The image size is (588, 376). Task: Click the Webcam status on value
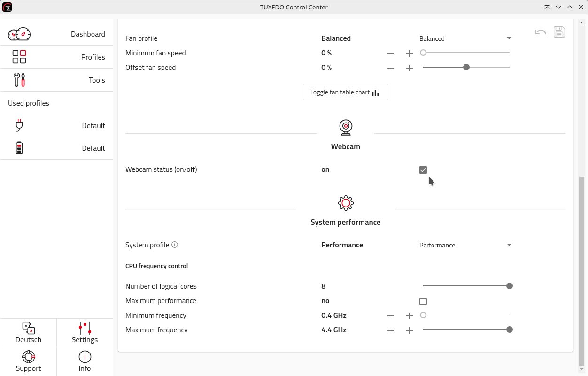(x=325, y=169)
